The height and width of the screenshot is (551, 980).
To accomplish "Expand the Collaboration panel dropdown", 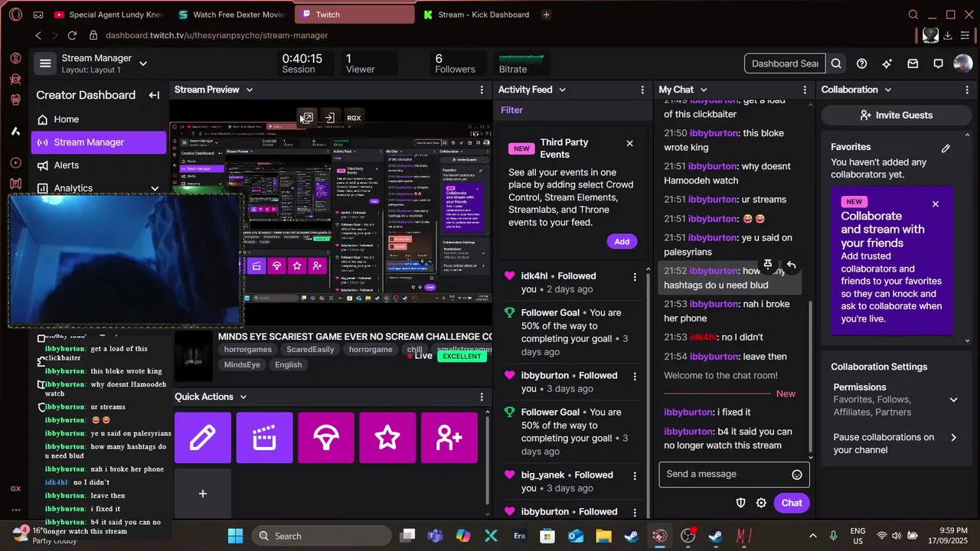I will (888, 90).
